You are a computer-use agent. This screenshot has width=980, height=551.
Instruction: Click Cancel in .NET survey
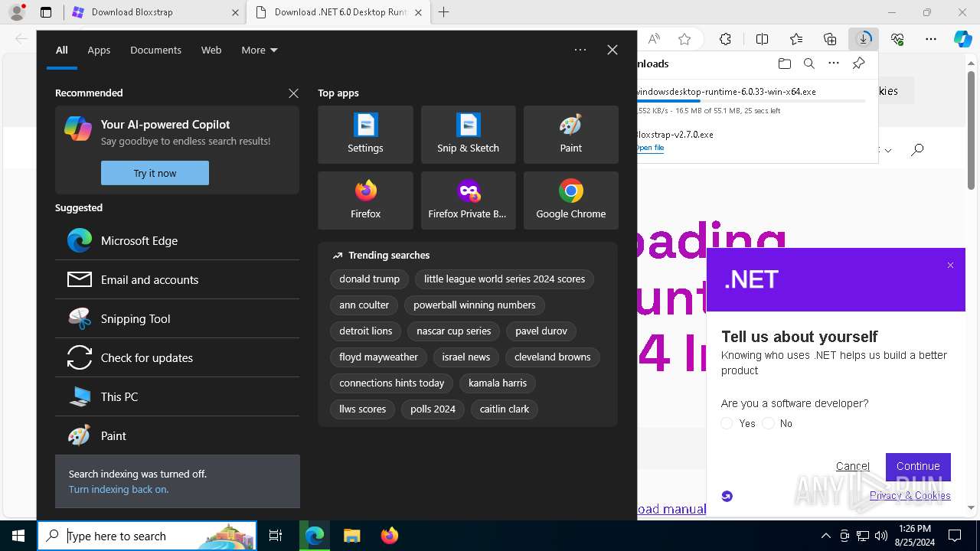pos(853,466)
